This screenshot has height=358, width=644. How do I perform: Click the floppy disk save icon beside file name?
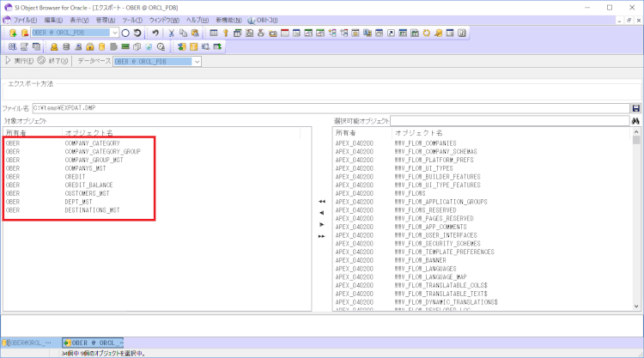(636, 108)
